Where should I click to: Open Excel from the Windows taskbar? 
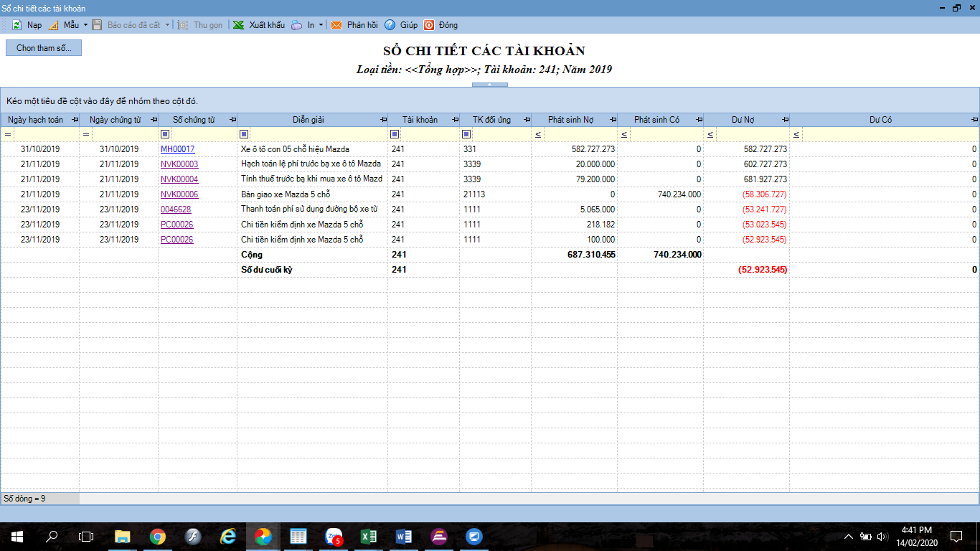point(369,536)
